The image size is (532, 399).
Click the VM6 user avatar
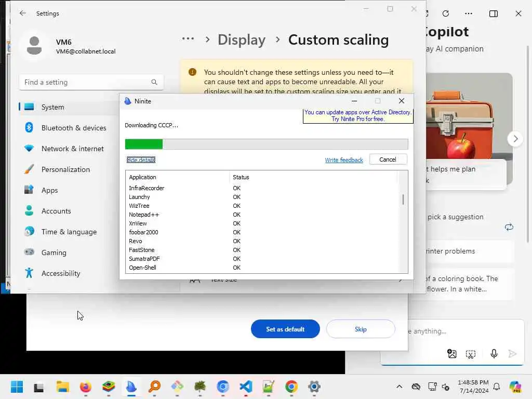coord(34,46)
